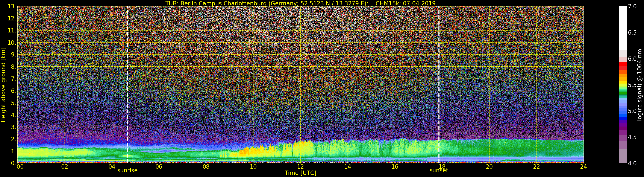Click the '22' time tick label
The height and width of the screenshot is (177, 644).
click(536, 167)
